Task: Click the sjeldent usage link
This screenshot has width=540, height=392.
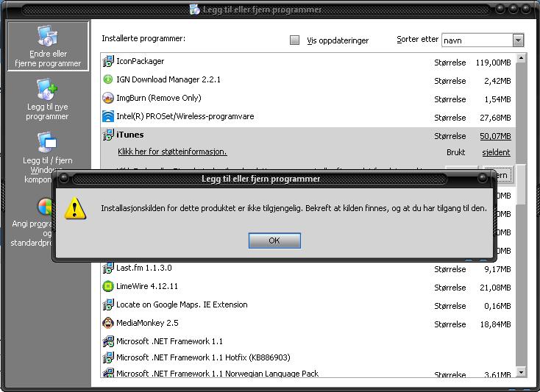Action: click(x=496, y=152)
